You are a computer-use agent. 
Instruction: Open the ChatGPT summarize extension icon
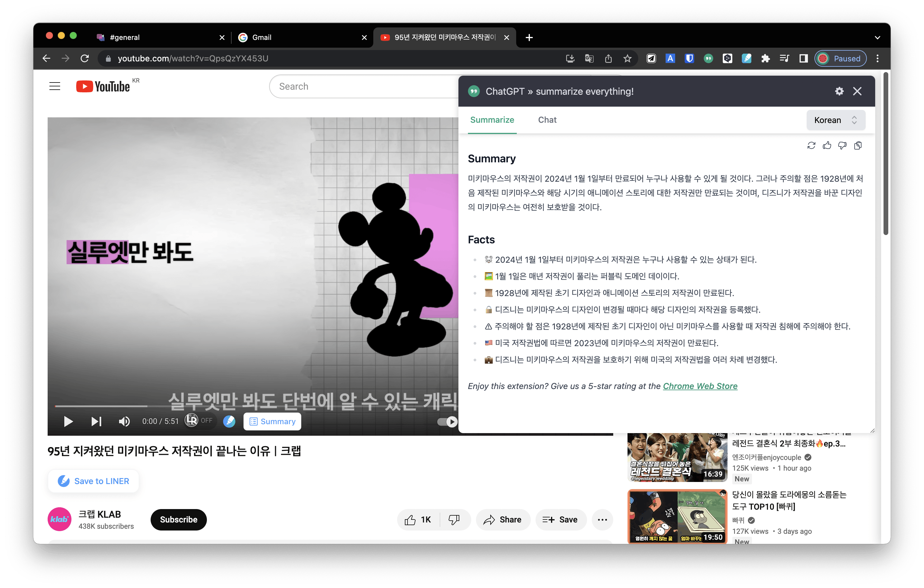(x=708, y=58)
